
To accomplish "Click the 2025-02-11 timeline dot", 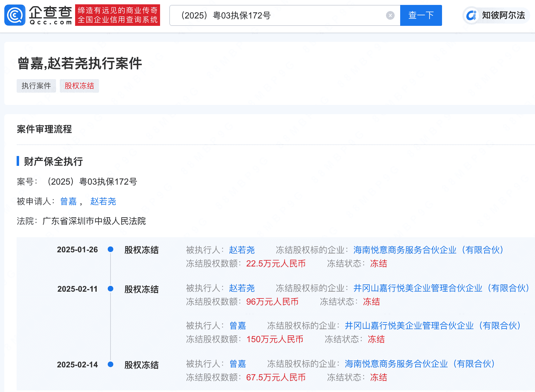I will tap(111, 289).
